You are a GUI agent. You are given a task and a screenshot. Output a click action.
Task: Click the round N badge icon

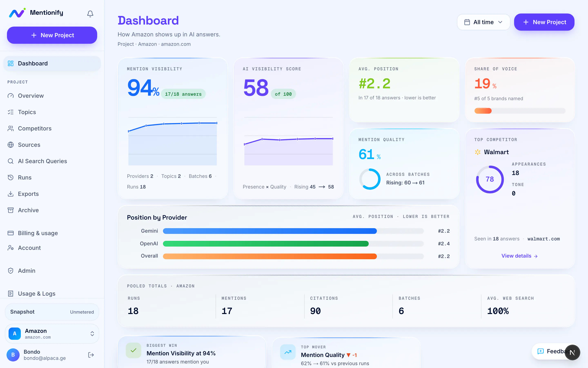pyautogui.click(x=572, y=352)
